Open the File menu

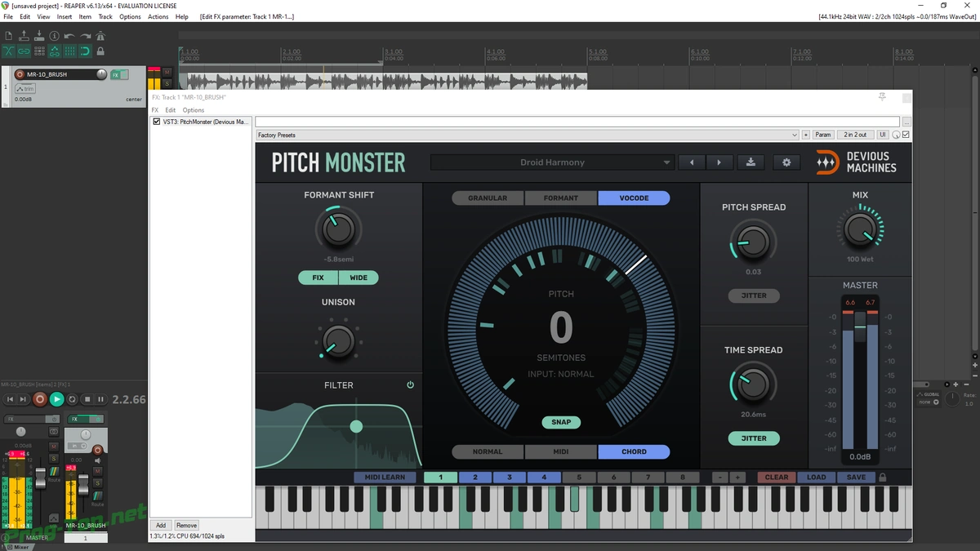point(8,16)
